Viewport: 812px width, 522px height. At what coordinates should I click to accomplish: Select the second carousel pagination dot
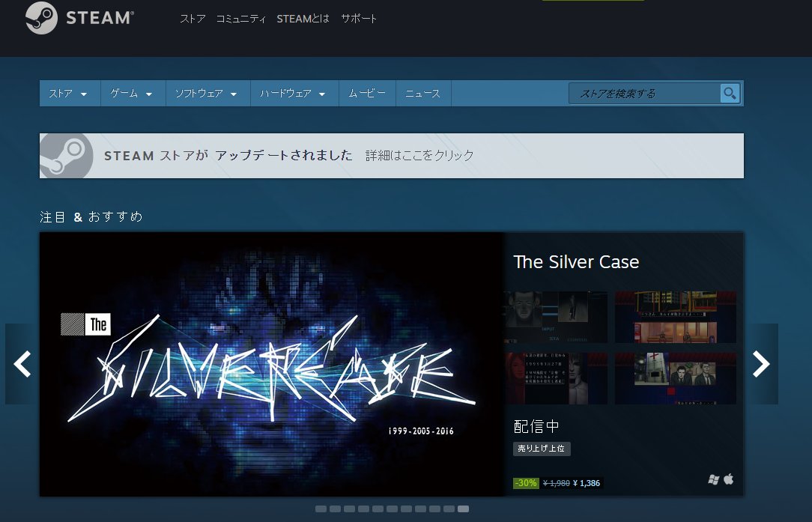335,509
